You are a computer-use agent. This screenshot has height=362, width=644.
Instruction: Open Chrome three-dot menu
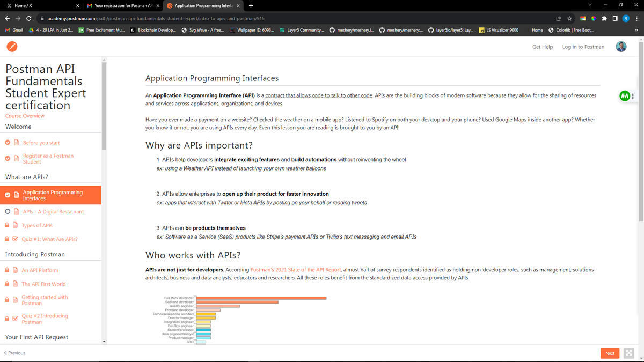click(636, 18)
